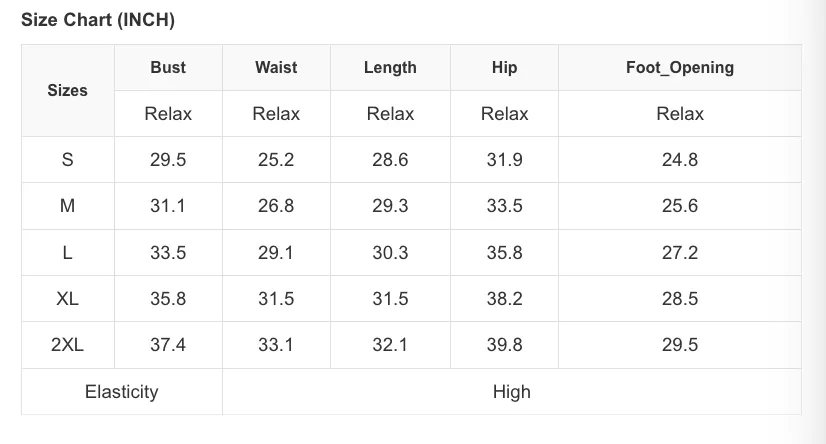Click foot opening value 24.8
Viewport: 826px width, 444px height.
tap(680, 160)
